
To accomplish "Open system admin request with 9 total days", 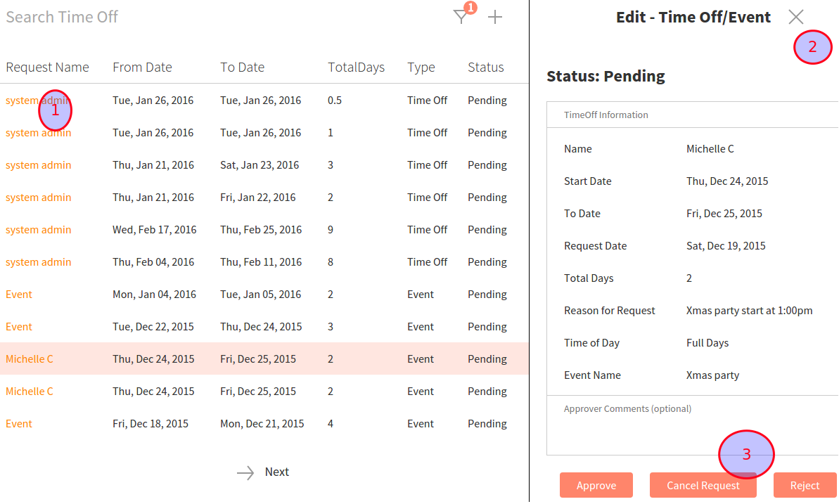I will (38, 230).
